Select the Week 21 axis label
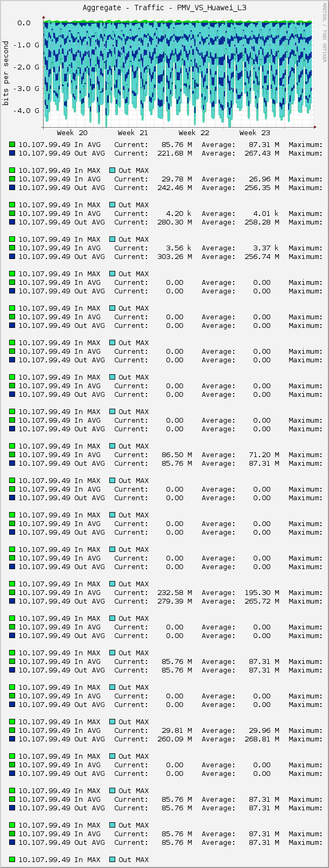 click(132, 132)
